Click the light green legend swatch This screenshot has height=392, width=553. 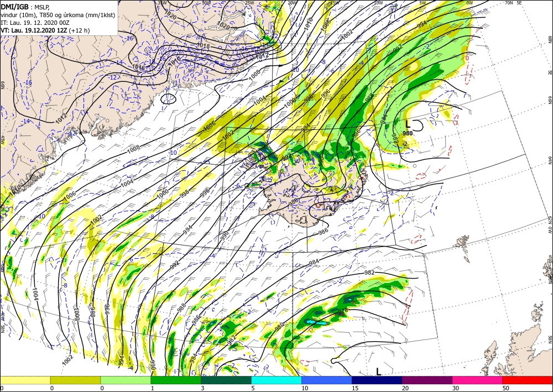click(126, 380)
